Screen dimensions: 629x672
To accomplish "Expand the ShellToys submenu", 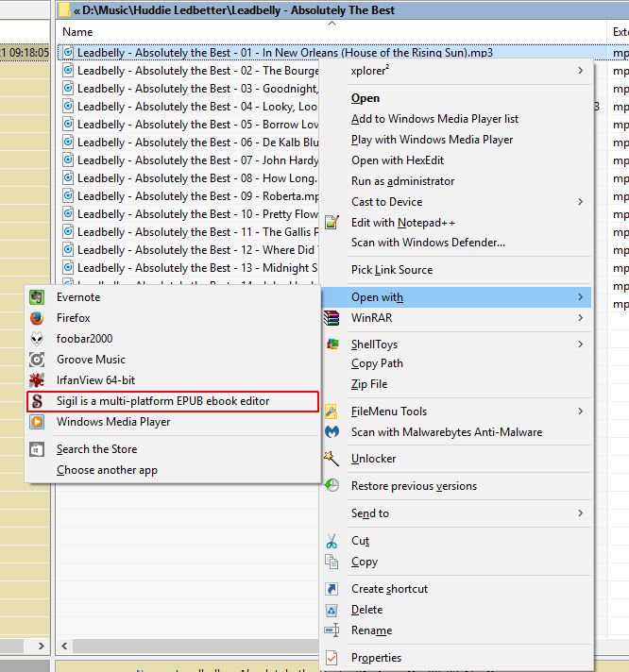I will tap(581, 344).
